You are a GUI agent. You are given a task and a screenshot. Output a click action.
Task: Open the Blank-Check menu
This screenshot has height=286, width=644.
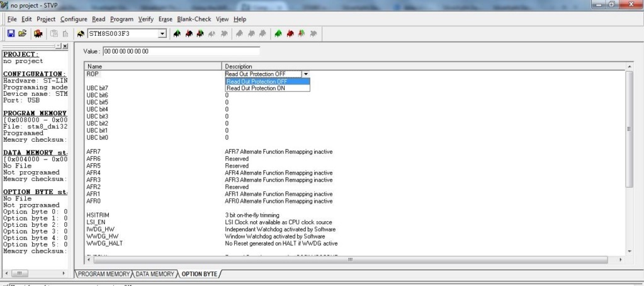tap(194, 19)
